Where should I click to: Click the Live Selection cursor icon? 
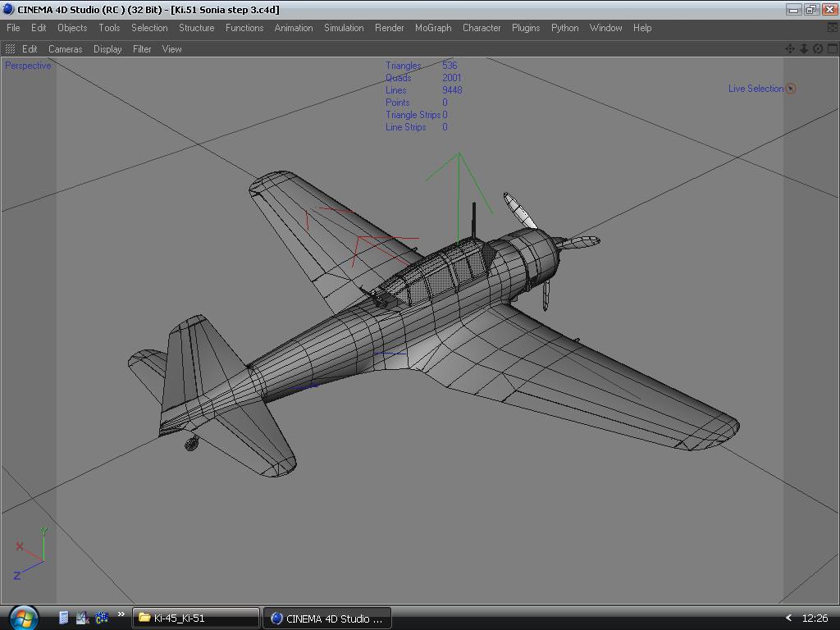pyautogui.click(x=791, y=89)
